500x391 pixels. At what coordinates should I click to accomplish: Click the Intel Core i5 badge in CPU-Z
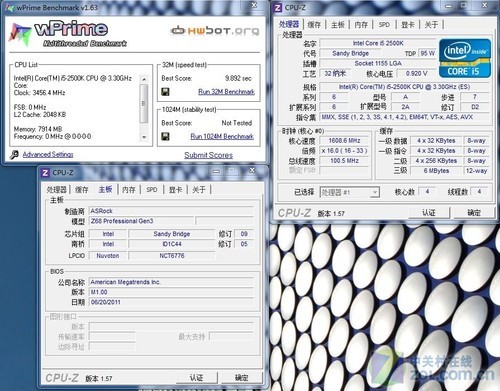point(465,58)
